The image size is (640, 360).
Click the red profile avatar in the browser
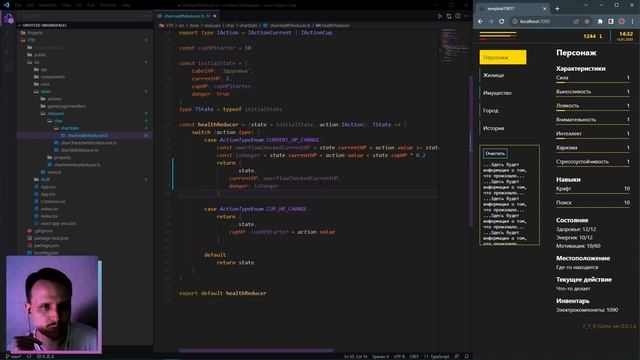622,21
